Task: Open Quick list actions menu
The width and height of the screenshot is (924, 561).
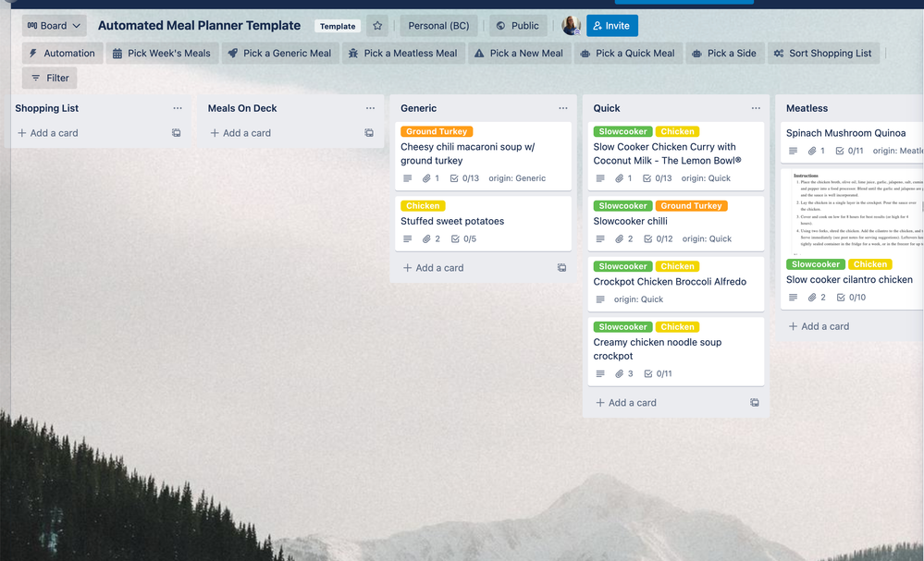Action: (x=756, y=108)
